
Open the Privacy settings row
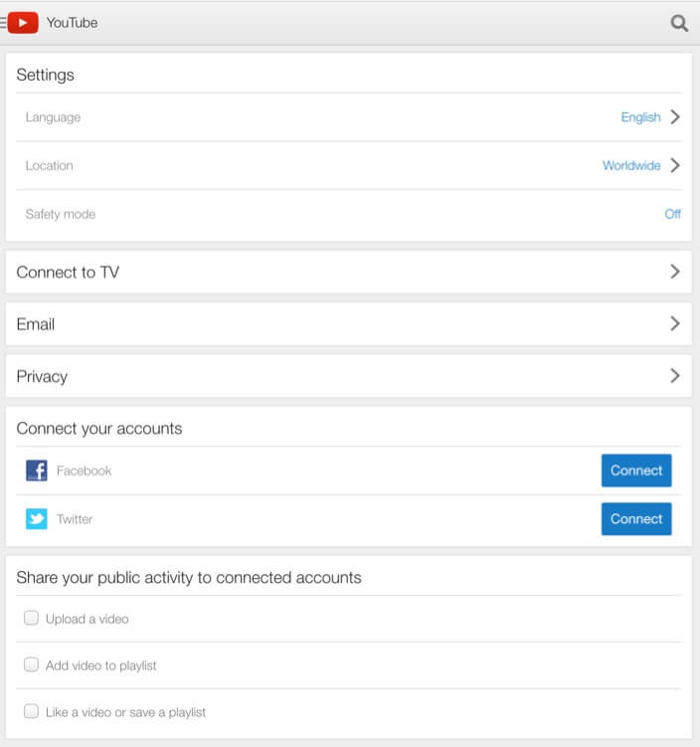[x=348, y=376]
